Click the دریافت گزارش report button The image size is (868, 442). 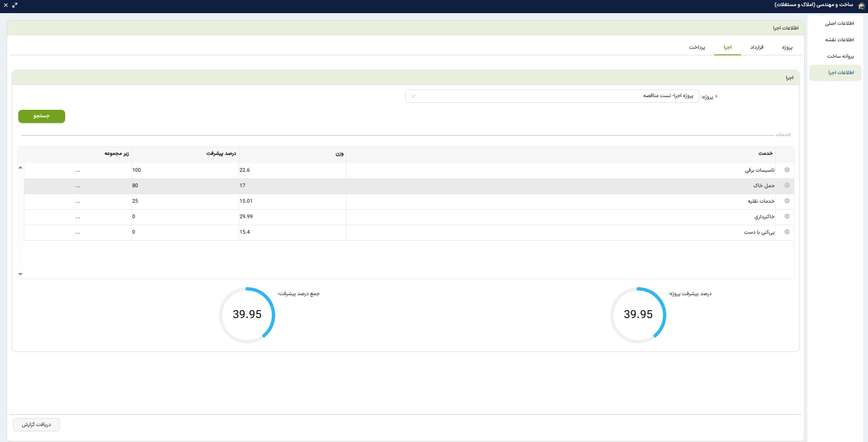[37, 425]
